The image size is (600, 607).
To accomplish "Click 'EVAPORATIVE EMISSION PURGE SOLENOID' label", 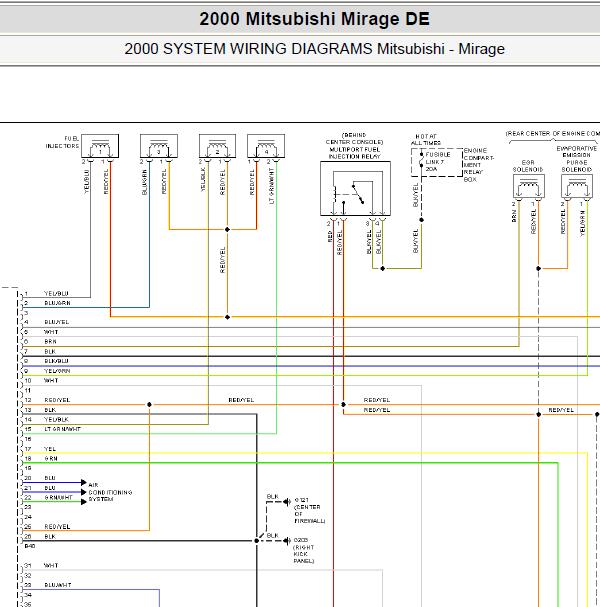I will pyautogui.click(x=577, y=159).
